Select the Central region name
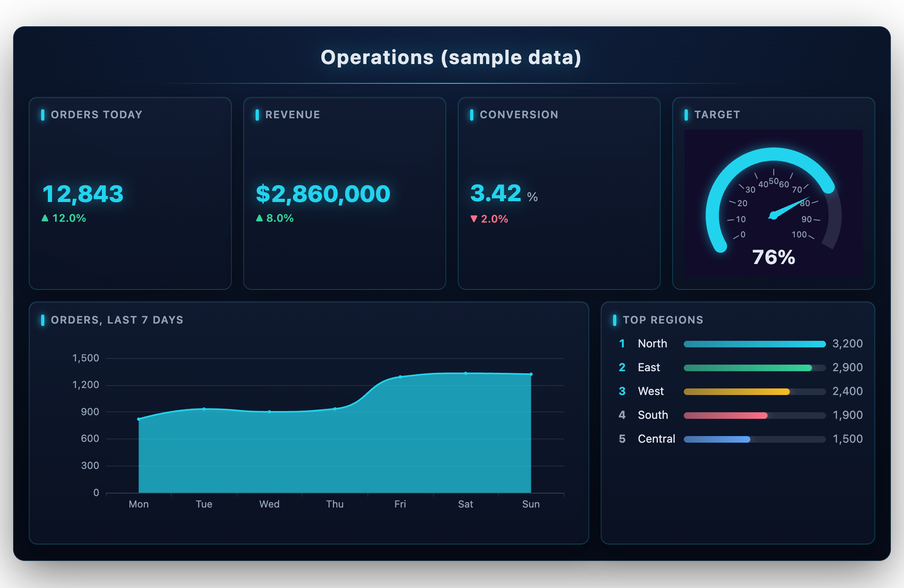 click(x=656, y=439)
